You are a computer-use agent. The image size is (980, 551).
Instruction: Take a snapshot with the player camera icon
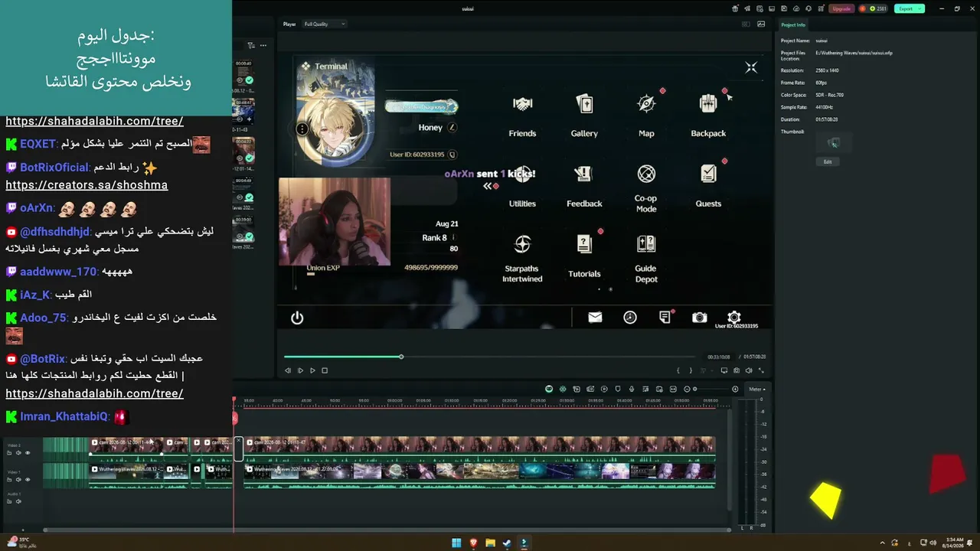(x=737, y=370)
